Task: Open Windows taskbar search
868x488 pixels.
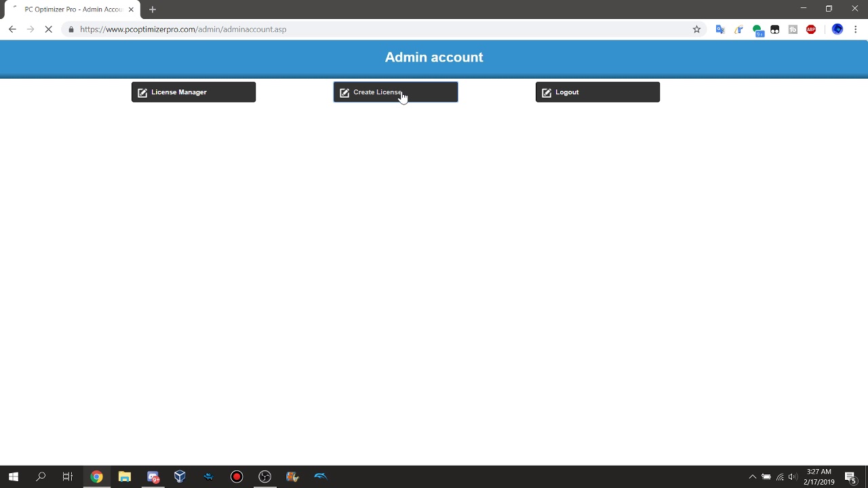Action: 41,476
